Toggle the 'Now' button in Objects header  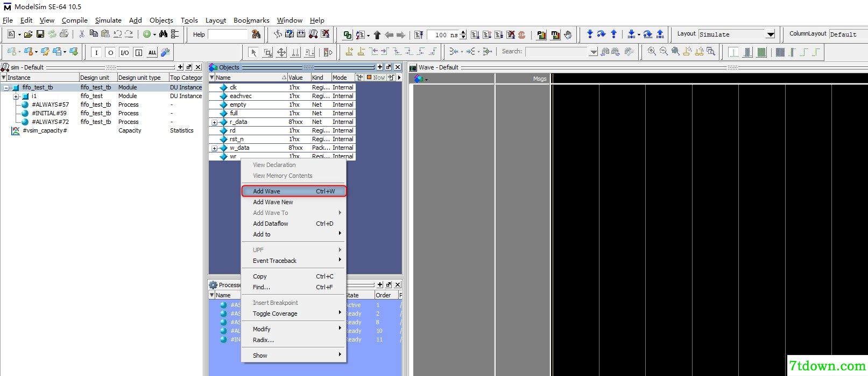point(376,77)
